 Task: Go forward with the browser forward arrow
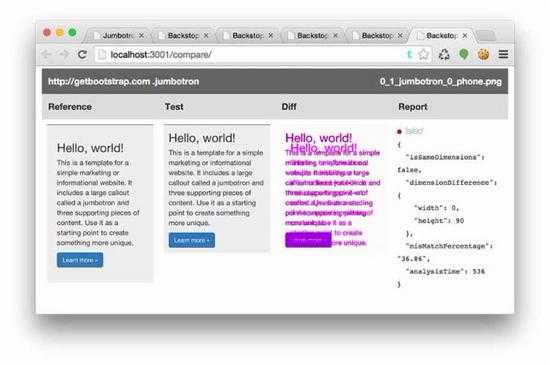tap(64, 54)
